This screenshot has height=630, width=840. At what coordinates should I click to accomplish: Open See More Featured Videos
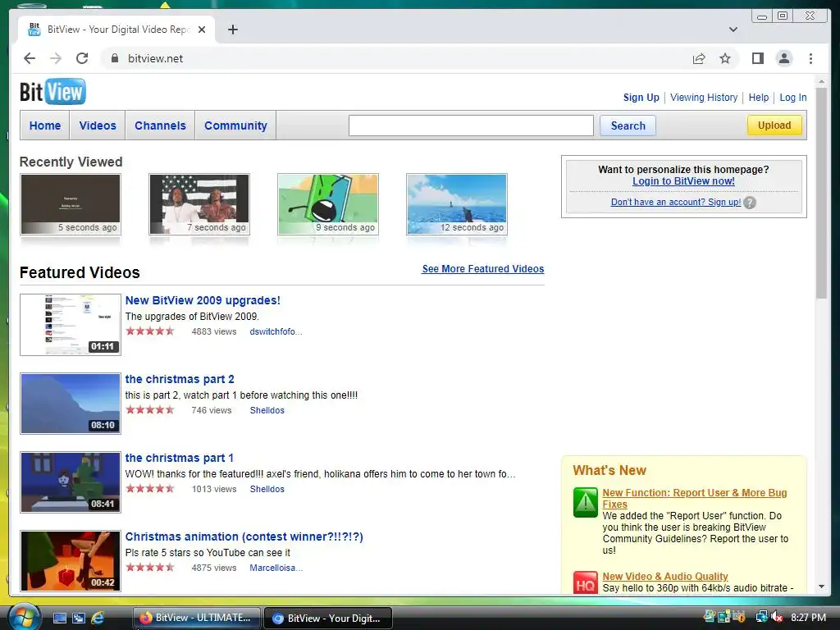[482, 269]
